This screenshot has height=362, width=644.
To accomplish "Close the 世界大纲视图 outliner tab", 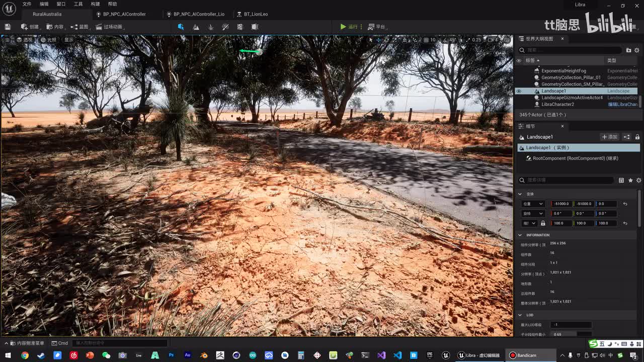I will pos(562,39).
